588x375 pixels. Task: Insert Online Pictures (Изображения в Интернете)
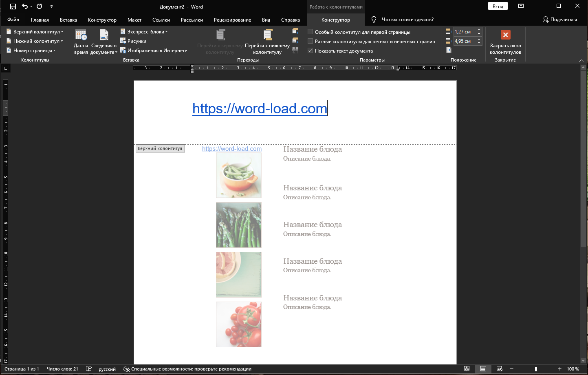pos(154,51)
